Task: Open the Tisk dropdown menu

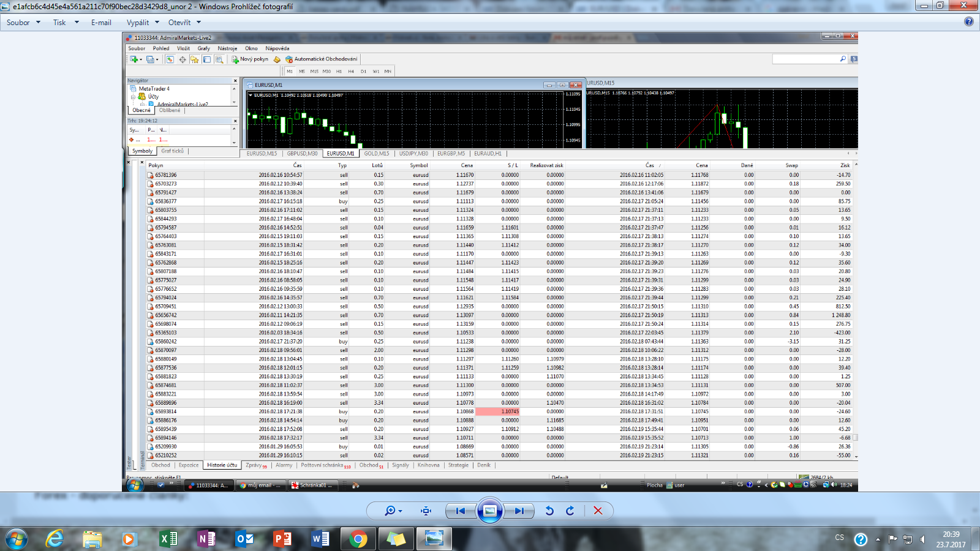Action: 66,23
